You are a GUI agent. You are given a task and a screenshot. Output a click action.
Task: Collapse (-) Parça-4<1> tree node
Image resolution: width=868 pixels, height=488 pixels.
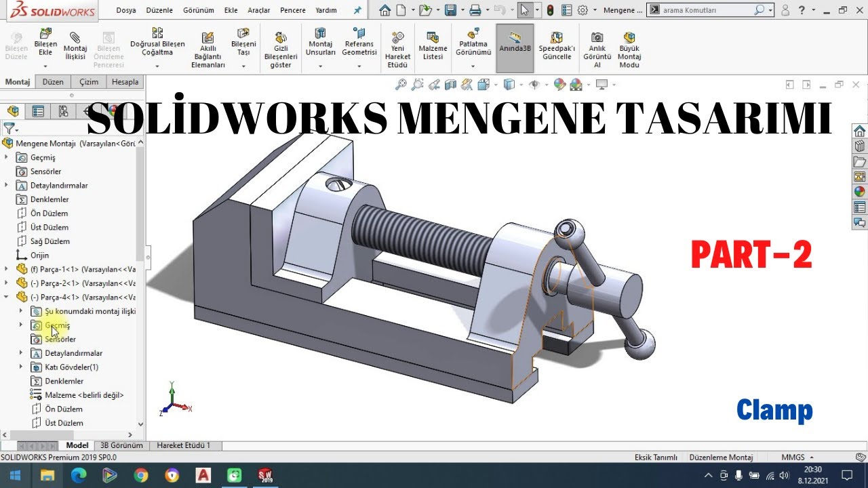pyautogui.click(x=6, y=297)
